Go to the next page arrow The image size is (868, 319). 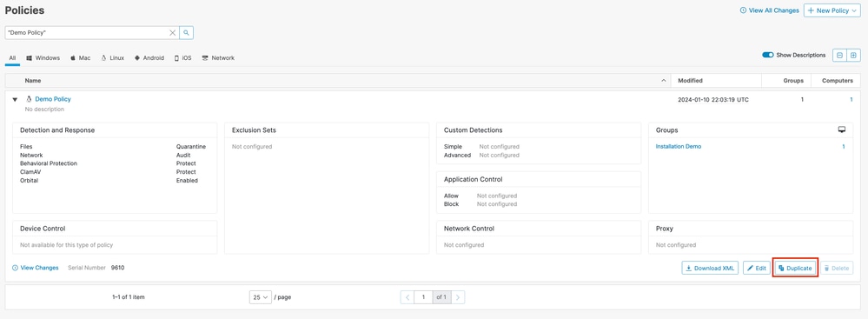(458, 297)
